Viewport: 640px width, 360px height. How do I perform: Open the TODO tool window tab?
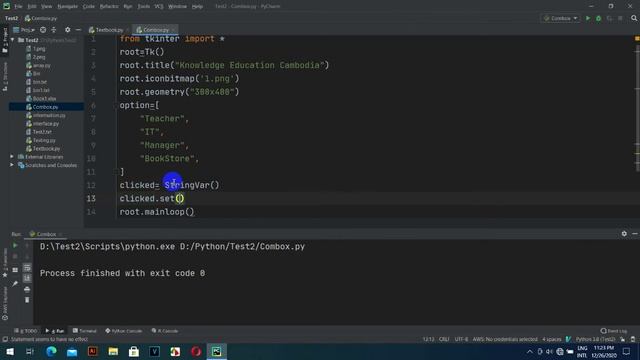coord(26,331)
